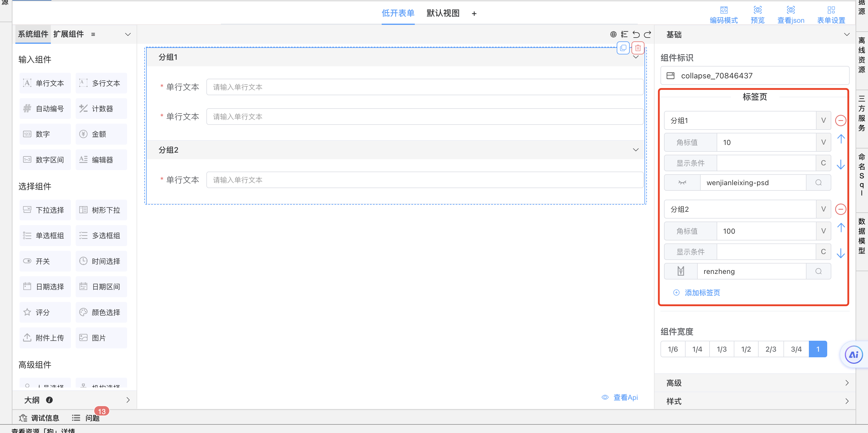
Task: Collapse the 分组2 panel chevron
Action: coord(636,150)
